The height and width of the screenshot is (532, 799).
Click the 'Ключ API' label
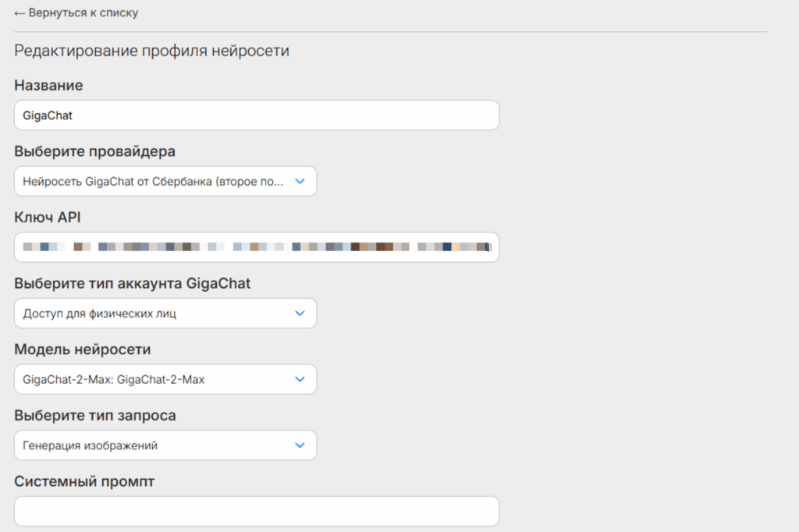pyautogui.click(x=47, y=217)
